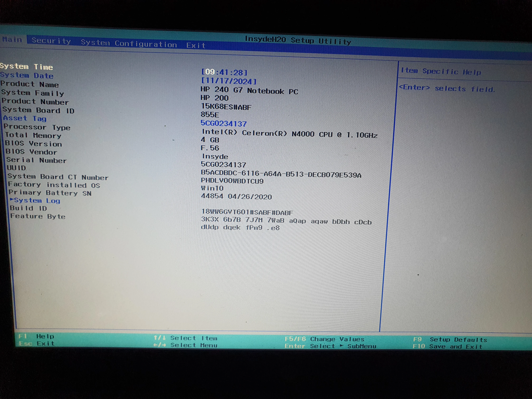Click product number 15K68ES#ABF
The width and height of the screenshot is (532, 399).
tap(226, 106)
